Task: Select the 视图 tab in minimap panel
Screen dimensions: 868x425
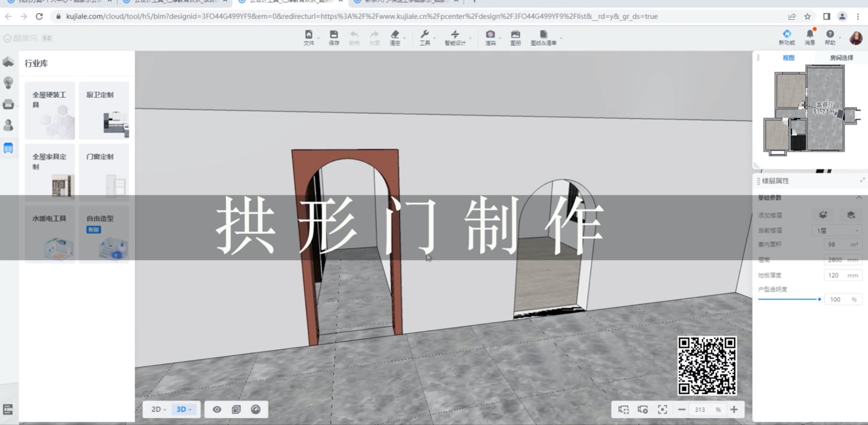Action: tap(788, 58)
